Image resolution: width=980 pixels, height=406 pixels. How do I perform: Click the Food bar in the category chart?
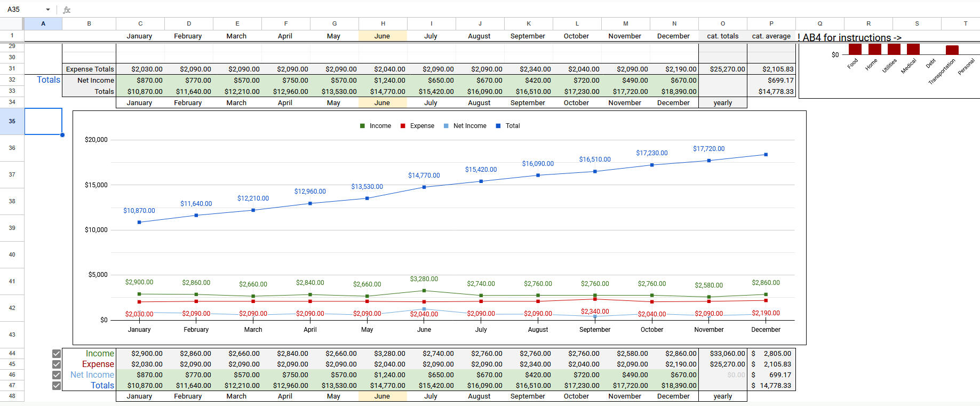(x=855, y=49)
